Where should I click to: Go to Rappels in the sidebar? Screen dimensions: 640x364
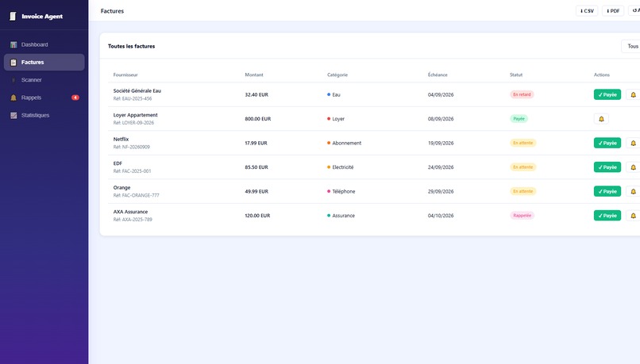(44, 98)
